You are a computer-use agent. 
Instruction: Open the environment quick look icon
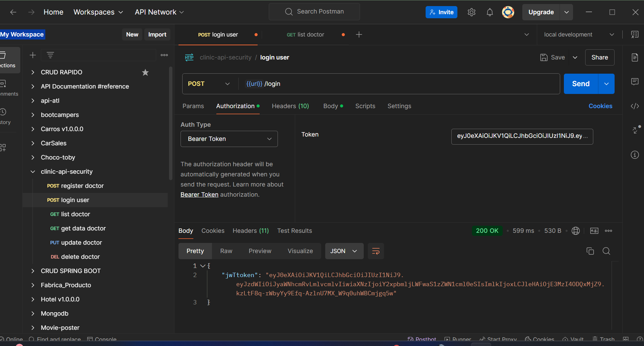(x=635, y=34)
